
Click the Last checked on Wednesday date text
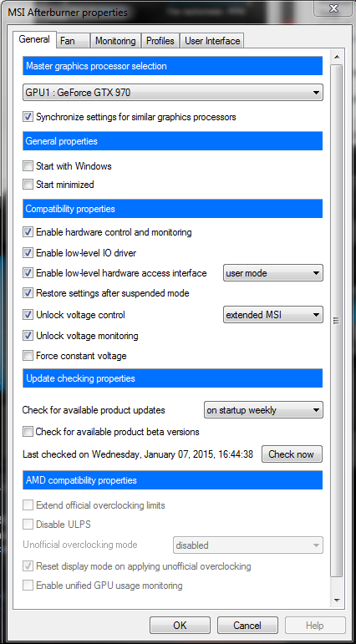point(138,454)
